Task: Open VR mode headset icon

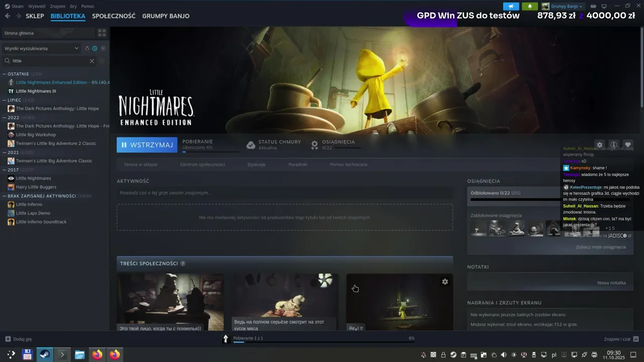Action: click(593, 7)
